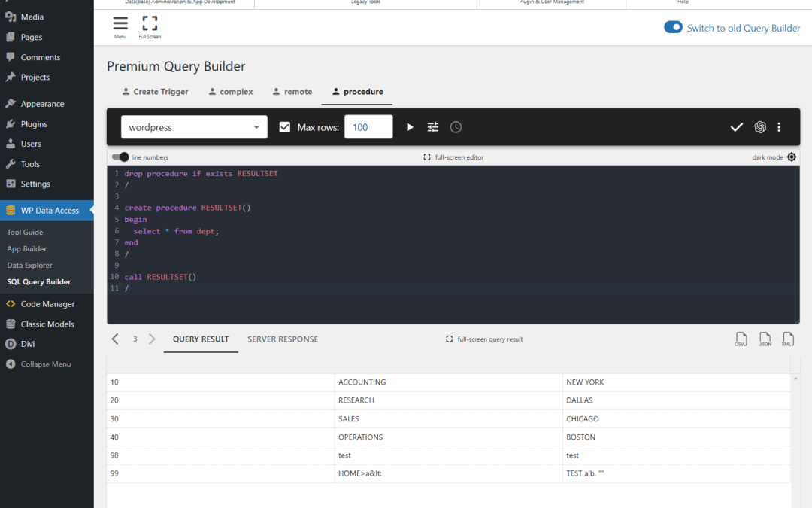
Task: Open query settings sliders icon
Action: pyautogui.click(x=433, y=127)
